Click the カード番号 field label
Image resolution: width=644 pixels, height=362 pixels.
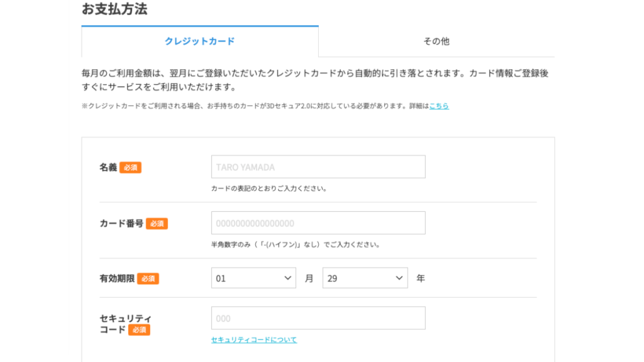click(x=121, y=224)
